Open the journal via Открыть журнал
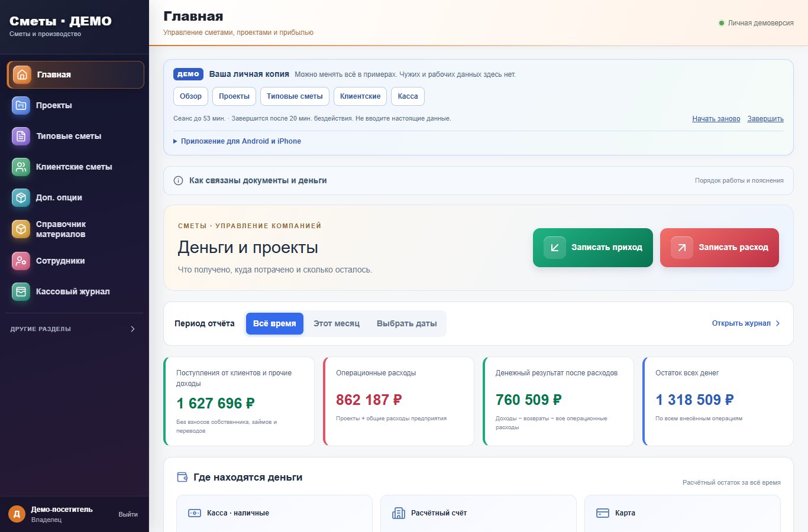 [746, 323]
